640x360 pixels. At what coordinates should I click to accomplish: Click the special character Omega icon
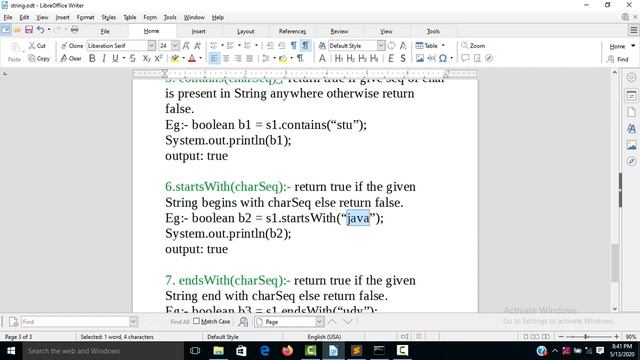(443, 58)
